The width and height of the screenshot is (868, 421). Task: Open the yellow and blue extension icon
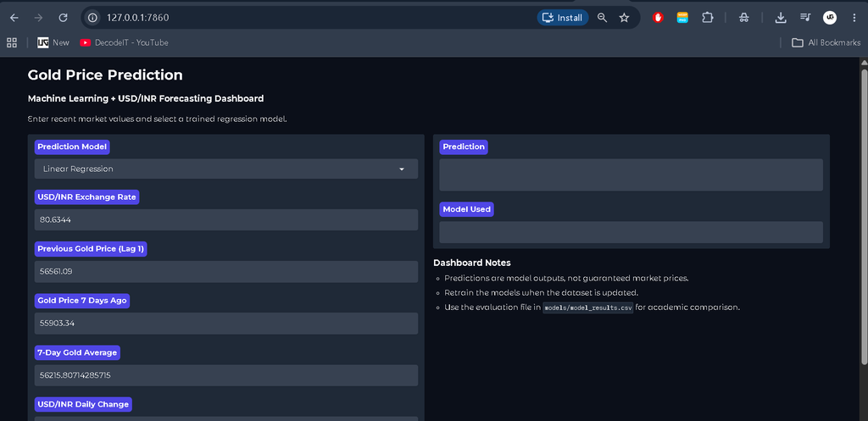tap(682, 18)
